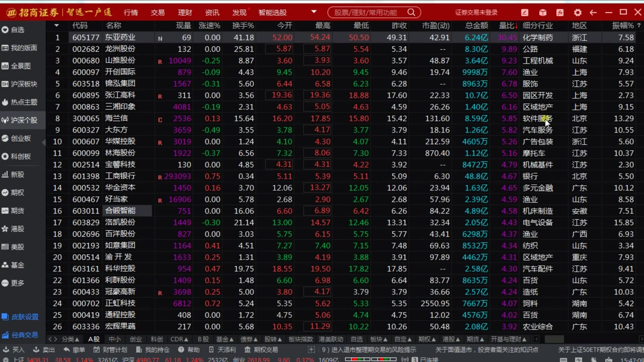Open the 理财 menu
644x362 pixels.
[185, 12]
